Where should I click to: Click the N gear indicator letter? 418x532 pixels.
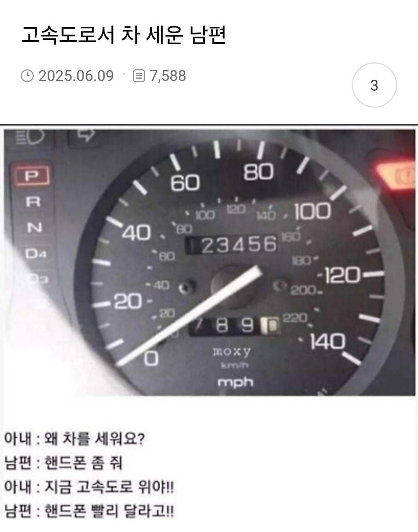coord(34,227)
